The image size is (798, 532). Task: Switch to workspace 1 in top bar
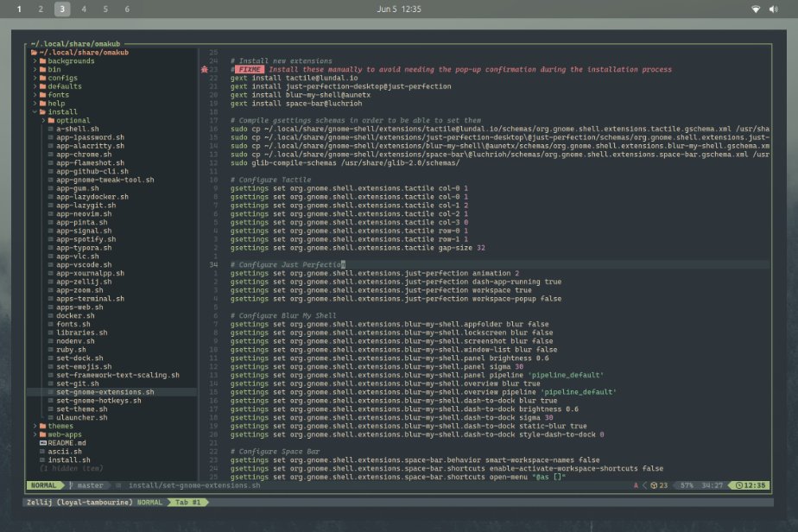click(x=19, y=9)
